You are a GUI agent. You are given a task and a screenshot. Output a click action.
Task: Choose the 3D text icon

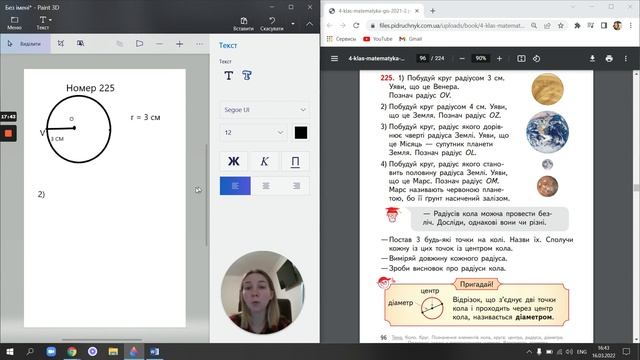tap(247, 76)
